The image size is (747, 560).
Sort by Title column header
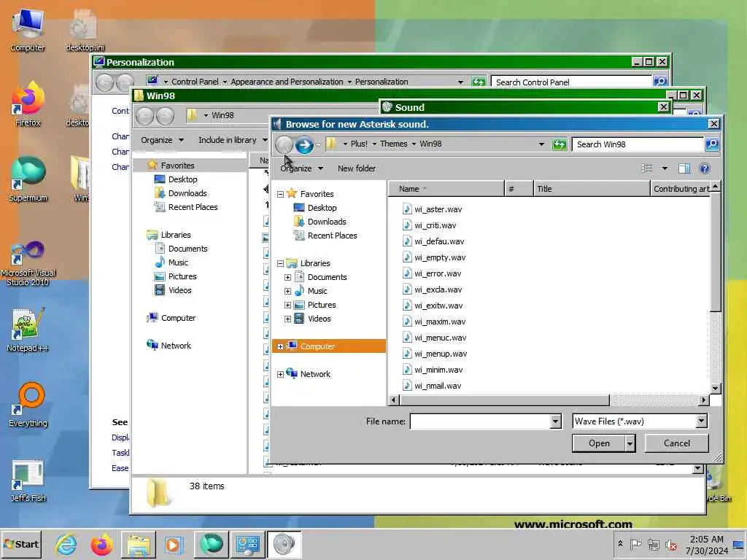tap(591, 189)
